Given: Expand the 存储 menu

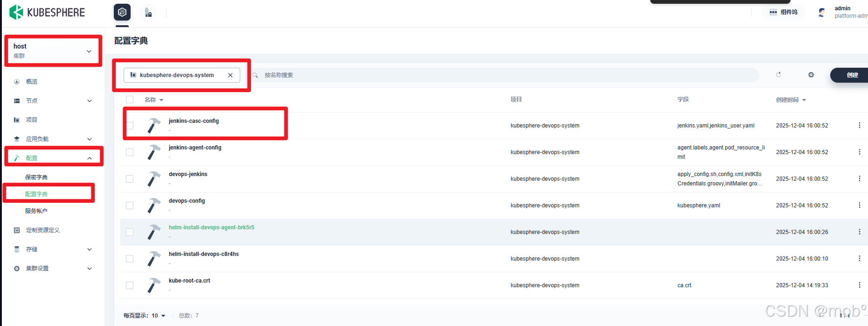Looking at the screenshot, I should [53, 249].
